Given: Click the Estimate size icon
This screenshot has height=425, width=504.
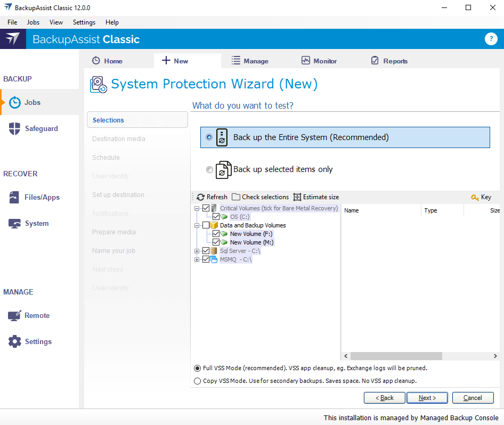Looking at the screenshot, I should (x=297, y=197).
